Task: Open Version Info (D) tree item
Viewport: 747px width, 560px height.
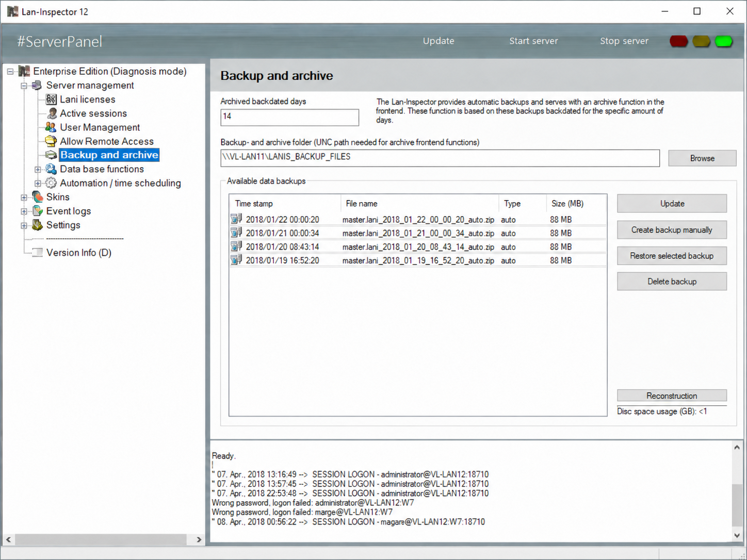Action: pos(79,252)
